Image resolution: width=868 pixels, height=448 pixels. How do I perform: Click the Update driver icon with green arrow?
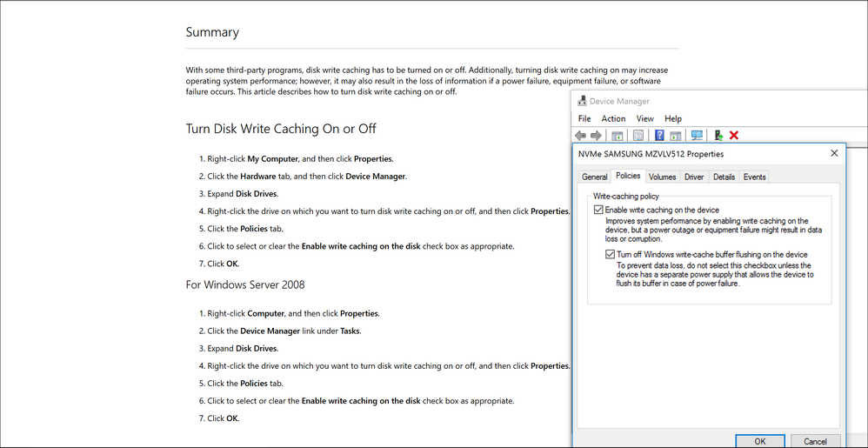718,136
